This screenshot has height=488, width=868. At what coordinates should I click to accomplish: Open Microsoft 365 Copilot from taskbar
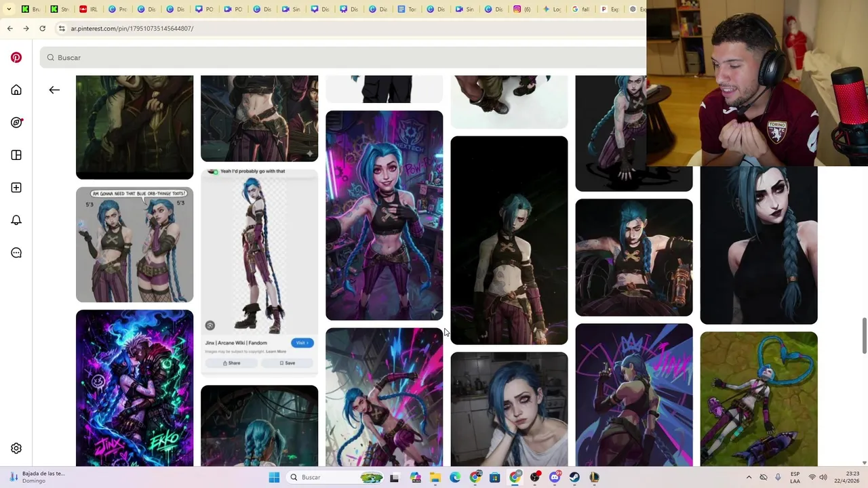(x=415, y=477)
